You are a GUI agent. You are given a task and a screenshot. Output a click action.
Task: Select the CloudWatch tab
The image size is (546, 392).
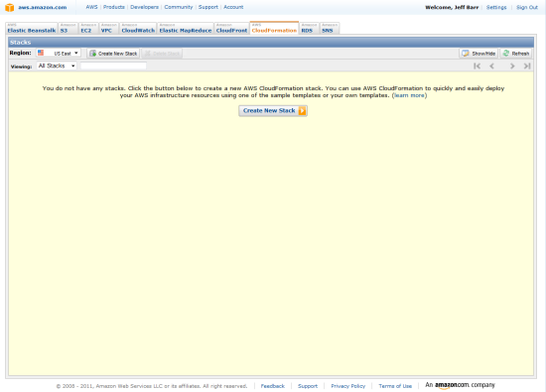pyautogui.click(x=138, y=28)
